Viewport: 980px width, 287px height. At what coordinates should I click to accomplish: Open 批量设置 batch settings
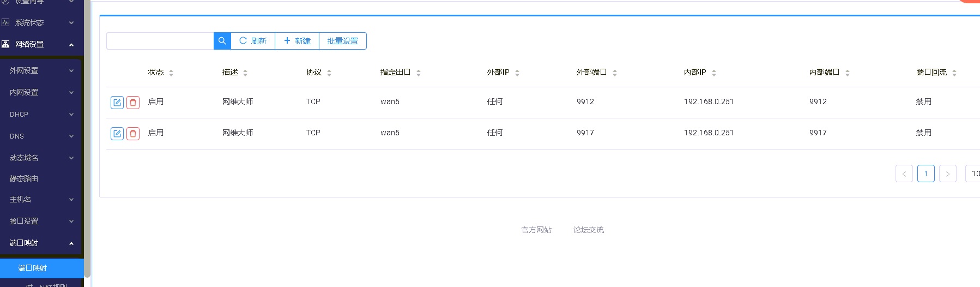coord(343,41)
